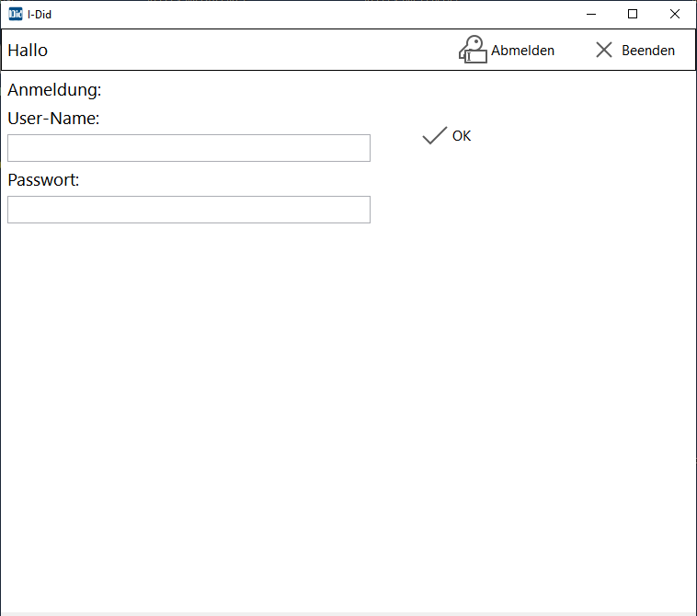Screen dimensions: 697x616
Task: Focus the Passwort input field
Action: [x=189, y=210]
